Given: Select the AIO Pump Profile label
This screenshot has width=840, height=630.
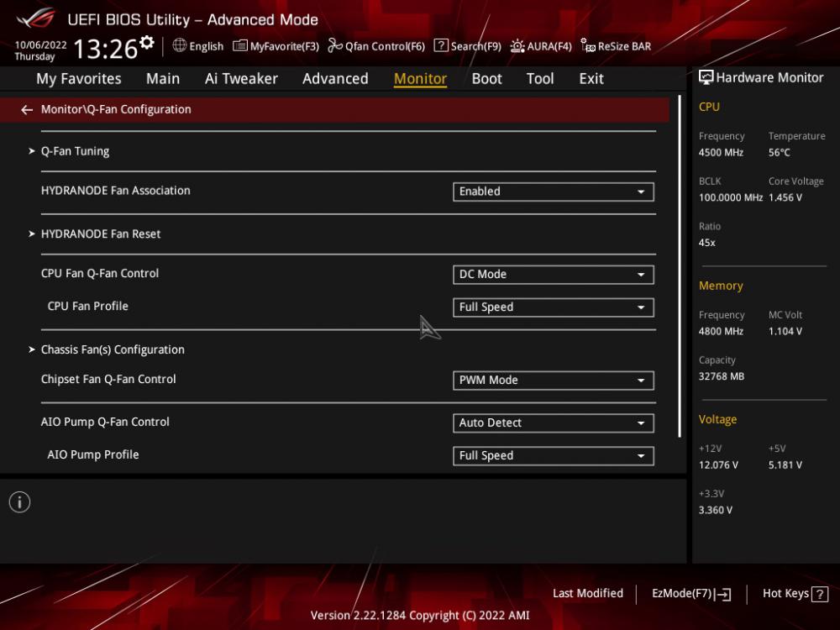Looking at the screenshot, I should pyautogui.click(x=93, y=454).
